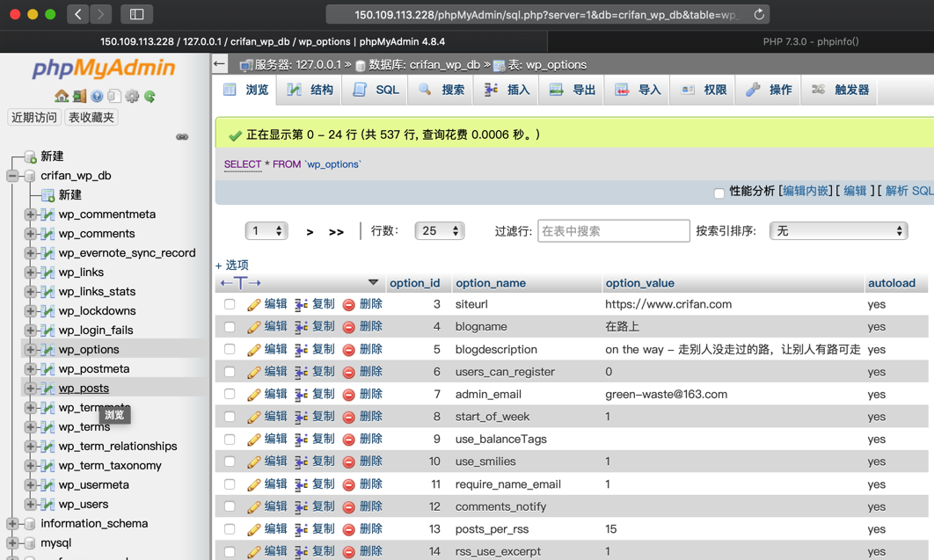Click the browser address bar
This screenshot has width=934, height=560.
547,14
